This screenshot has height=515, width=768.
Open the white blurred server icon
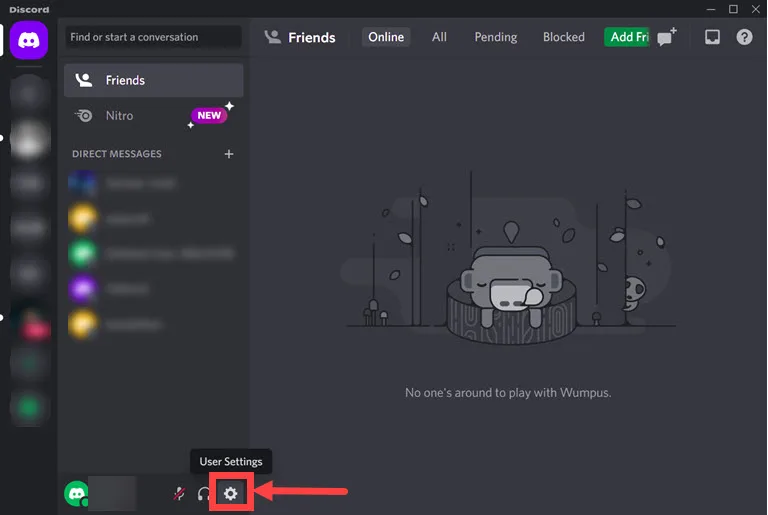click(x=29, y=139)
